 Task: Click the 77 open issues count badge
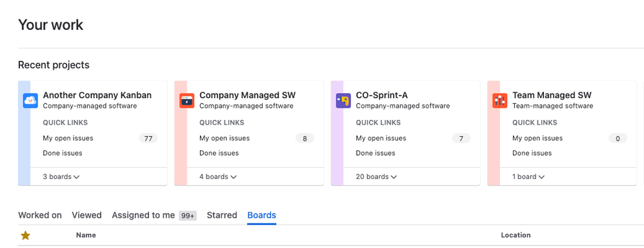click(148, 139)
